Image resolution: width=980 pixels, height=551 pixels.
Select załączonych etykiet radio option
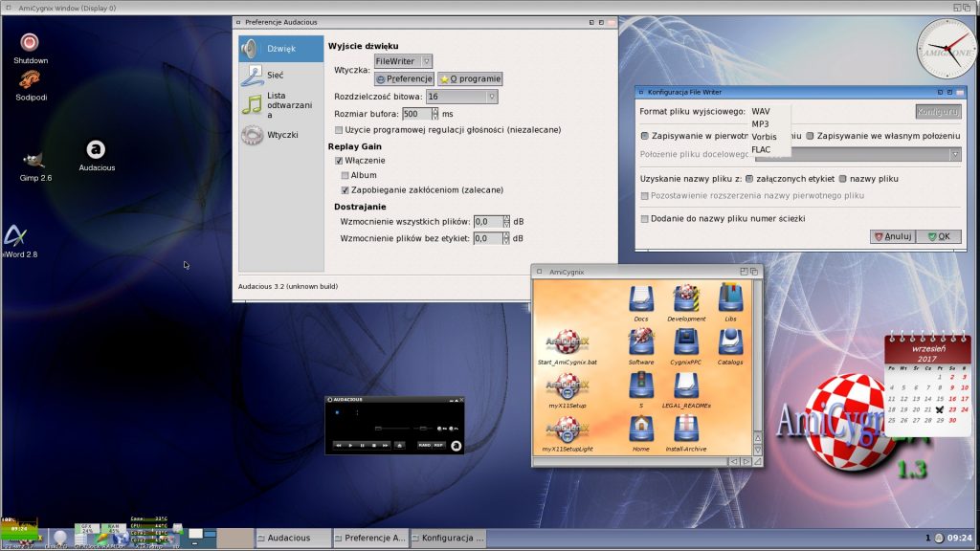(x=749, y=179)
